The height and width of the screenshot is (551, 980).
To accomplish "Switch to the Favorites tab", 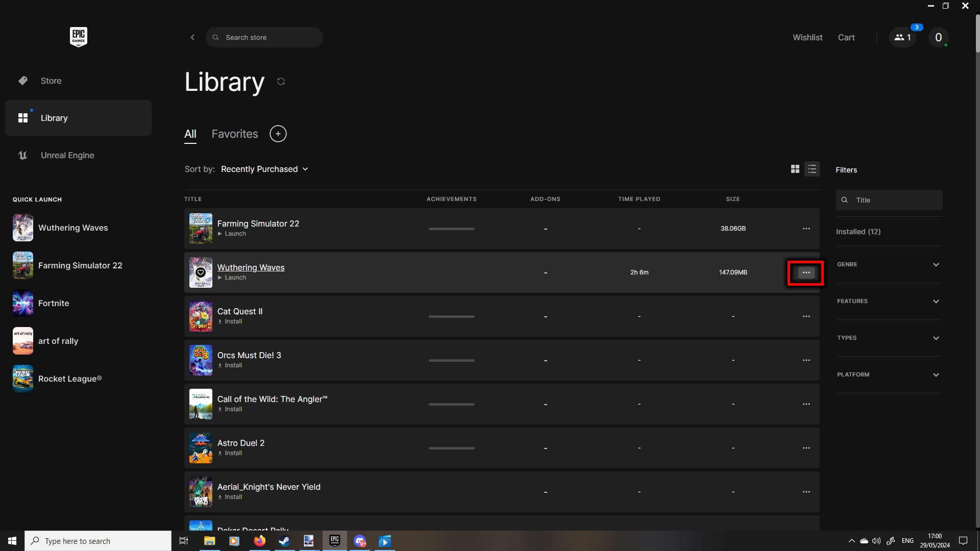I will tap(235, 134).
